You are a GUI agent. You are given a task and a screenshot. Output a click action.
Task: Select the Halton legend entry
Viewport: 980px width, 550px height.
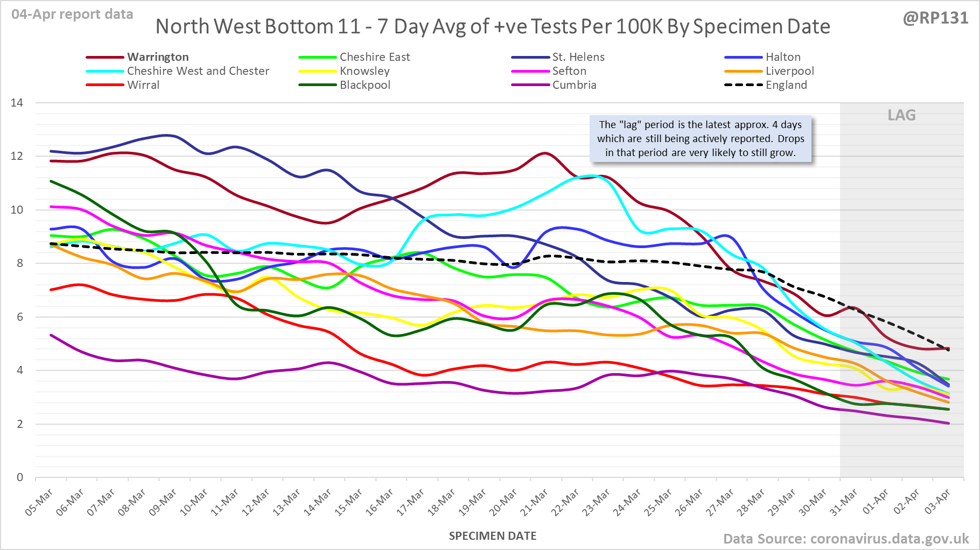click(783, 57)
